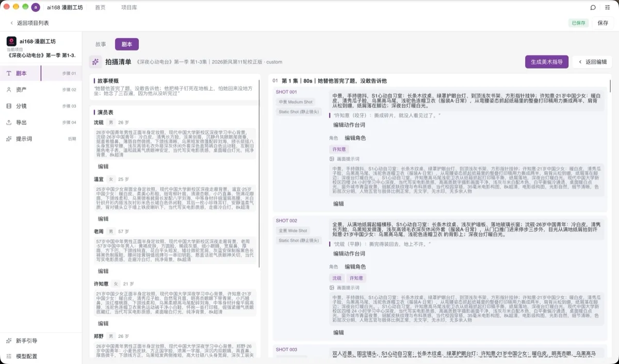Click 编辑 under the 沈砚 character entry
Viewport: 619px width, 364px height.
point(103,167)
